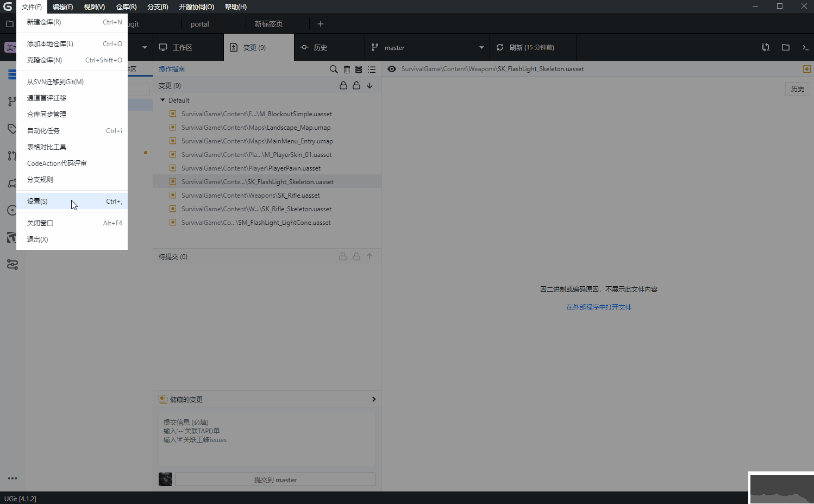Click the search icon in changes panel
814x504 pixels.
click(334, 70)
